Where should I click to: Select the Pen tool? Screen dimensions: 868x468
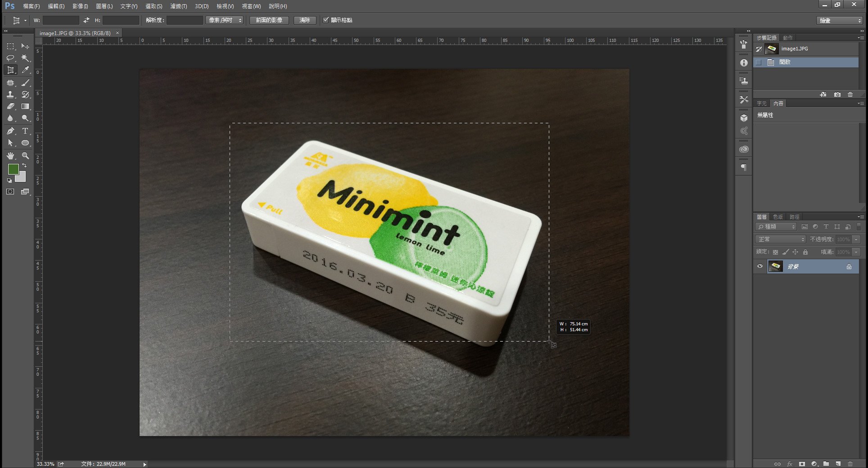pyautogui.click(x=10, y=131)
